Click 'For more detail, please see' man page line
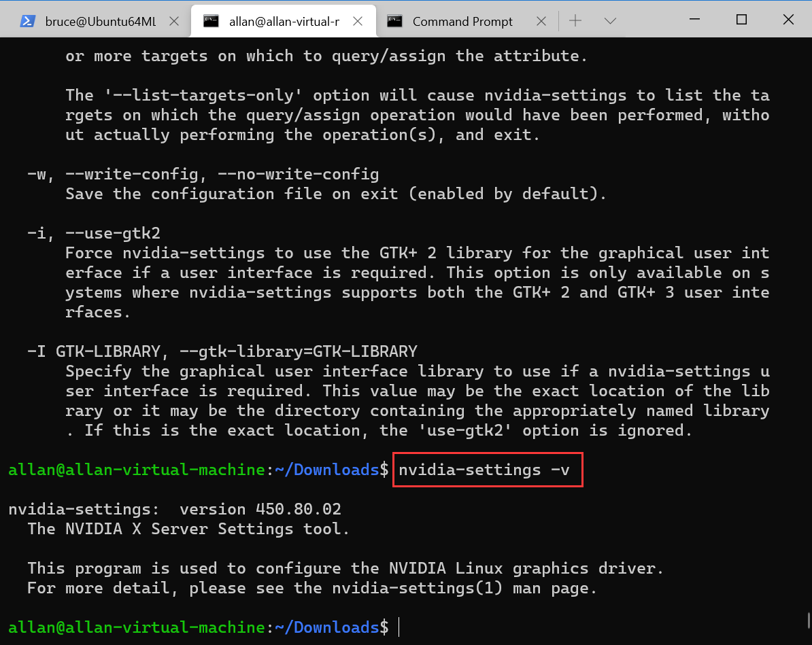The width and height of the screenshot is (812, 645). (311, 589)
